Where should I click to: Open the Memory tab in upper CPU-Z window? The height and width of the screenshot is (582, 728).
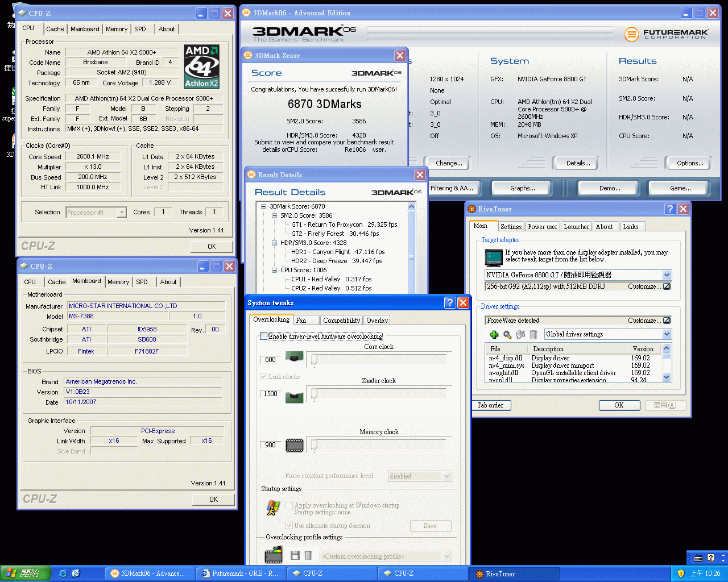[x=117, y=29]
